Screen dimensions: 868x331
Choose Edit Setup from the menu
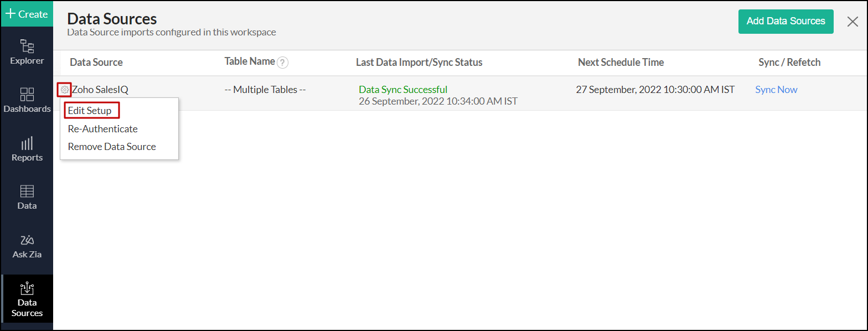(90, 111)
